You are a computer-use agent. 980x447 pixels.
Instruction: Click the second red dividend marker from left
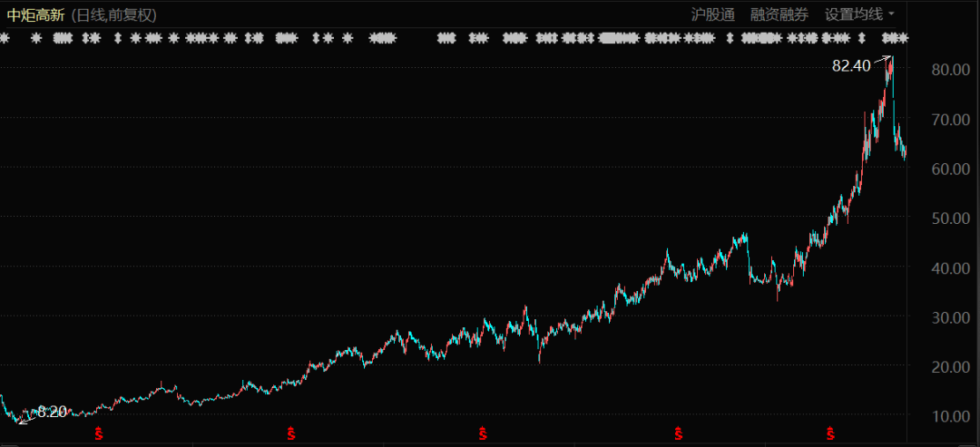(x=291, y=435)
